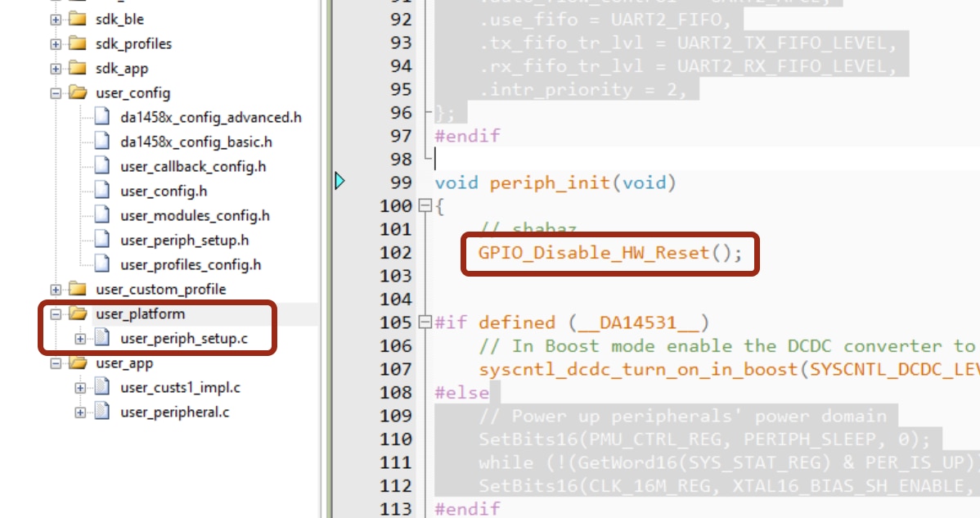Expand the sdk_ble folder
Viewport: 980px width, 518px height.
tap(56, 20)
